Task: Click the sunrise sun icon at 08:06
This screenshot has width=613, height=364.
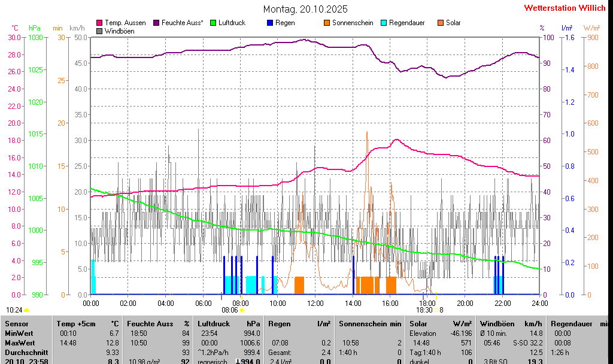Action: click(x=242, y=310)
